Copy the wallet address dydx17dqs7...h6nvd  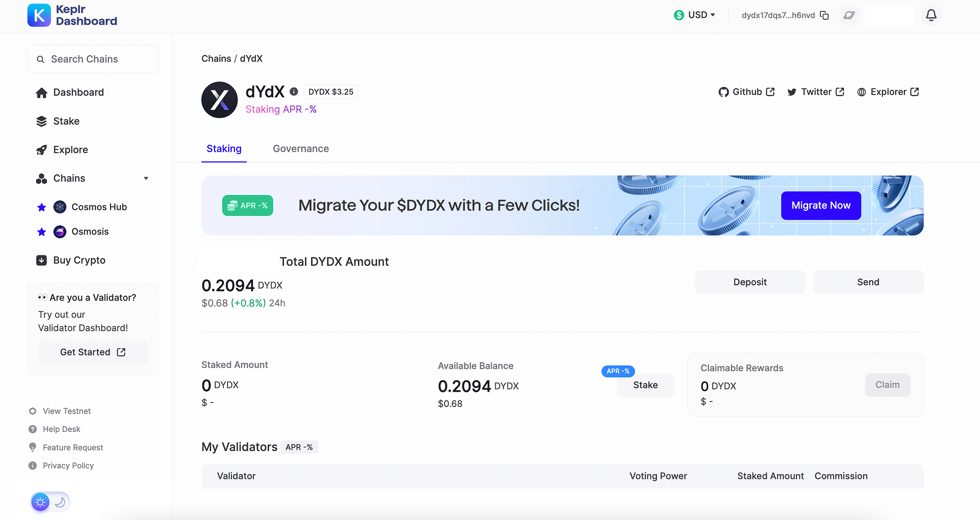click(x=825, y=15)
